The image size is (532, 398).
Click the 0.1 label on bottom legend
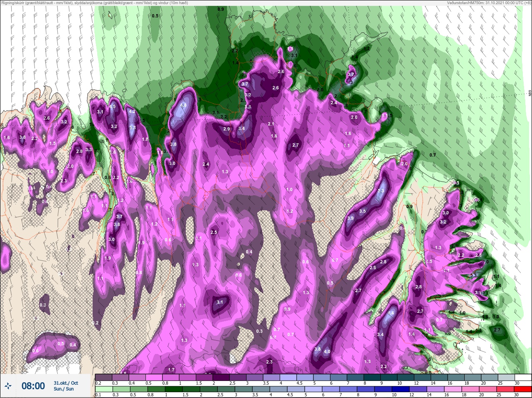pos(98,395)
